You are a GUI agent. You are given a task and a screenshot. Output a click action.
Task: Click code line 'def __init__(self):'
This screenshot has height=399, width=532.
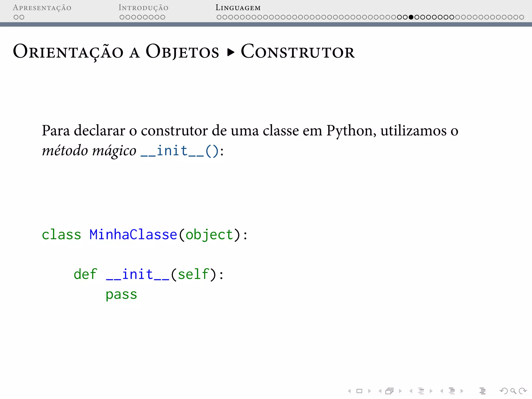point(149,275)
